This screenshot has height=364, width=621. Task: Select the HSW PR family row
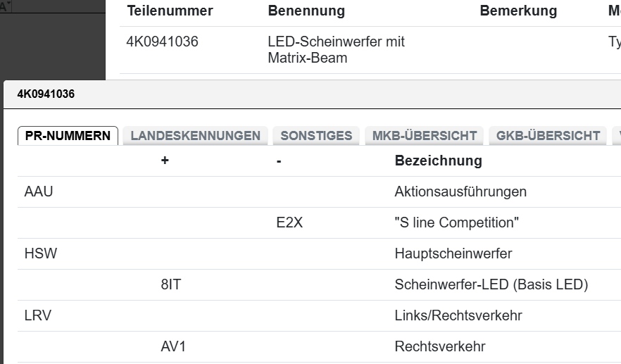[40, 253]
